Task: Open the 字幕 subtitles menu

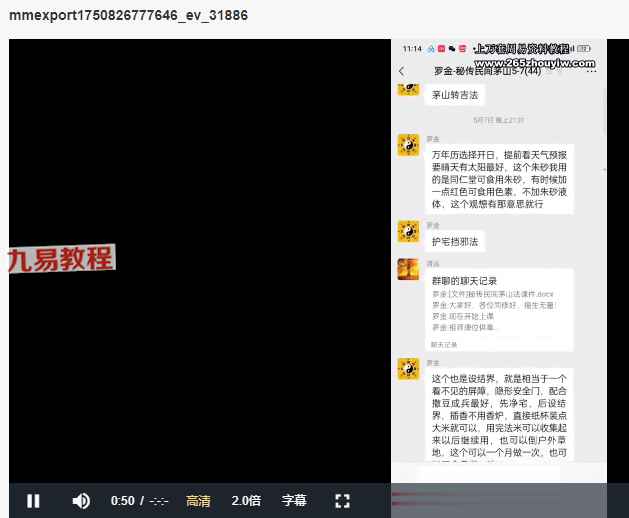Action: (294, 501)
